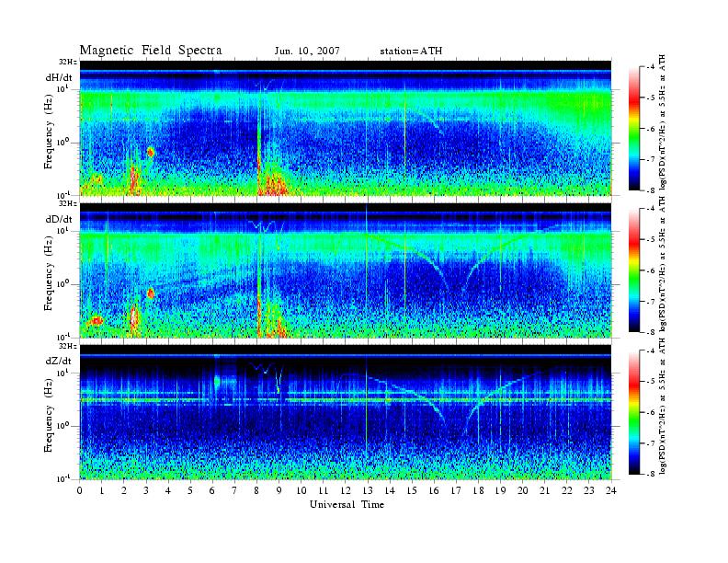Image resolution: width=728 pixels, height=563 pixels.
Task: Click hour tick label 13 on time axis
Action: click(x=368, y=490)
